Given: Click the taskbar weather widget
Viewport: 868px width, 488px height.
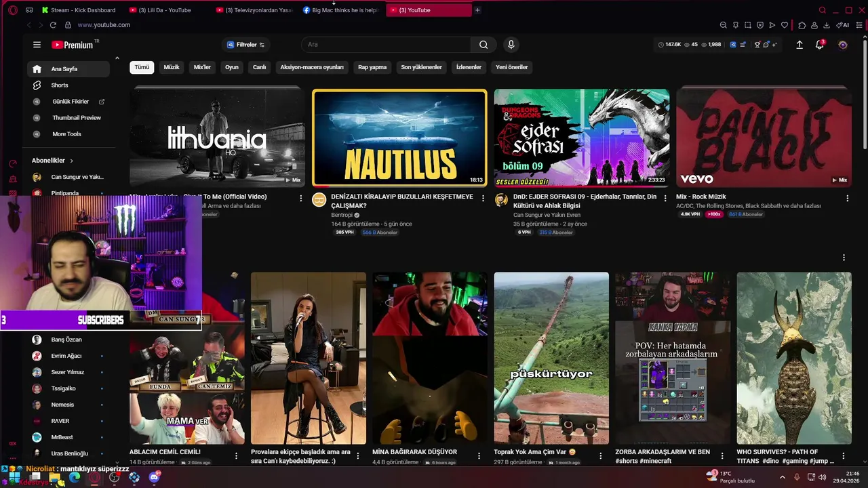Looking at the screenshot, I should pyautogui.click(x=730, y=477).
